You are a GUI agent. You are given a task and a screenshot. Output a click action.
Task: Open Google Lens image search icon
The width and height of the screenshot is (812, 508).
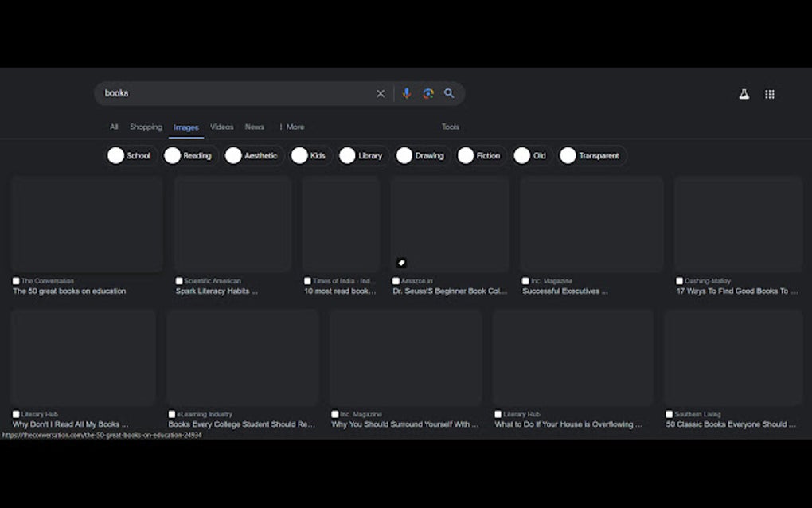pos(428,93)
